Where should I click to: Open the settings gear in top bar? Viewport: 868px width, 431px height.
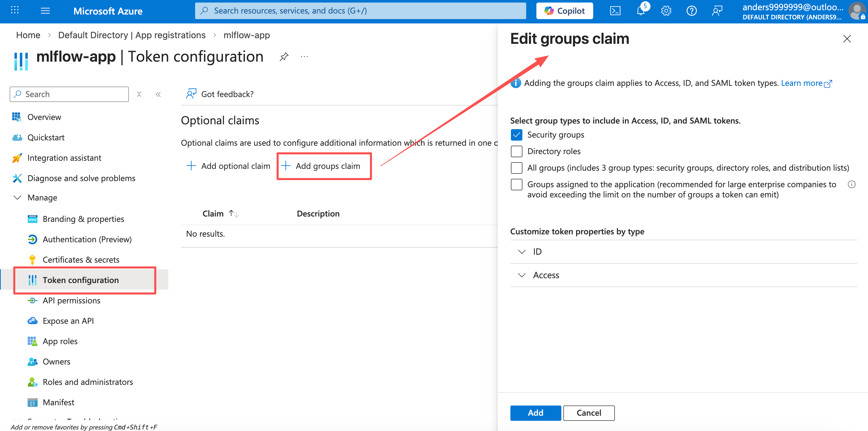coord(666,10)
